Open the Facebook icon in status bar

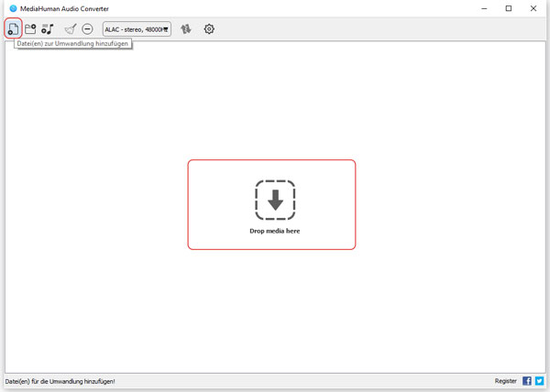tap(527, 381)
